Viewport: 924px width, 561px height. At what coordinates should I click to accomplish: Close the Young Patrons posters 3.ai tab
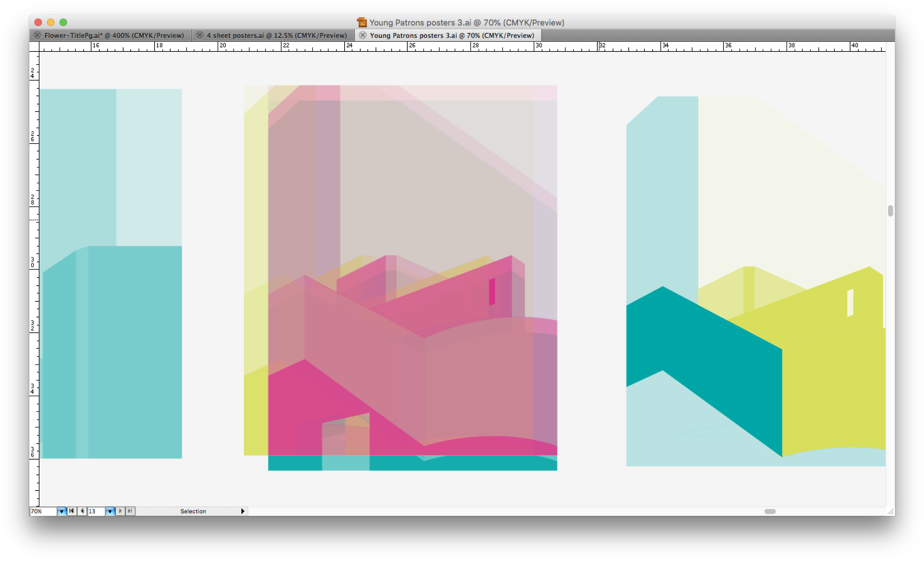click(x=362, y=35)
